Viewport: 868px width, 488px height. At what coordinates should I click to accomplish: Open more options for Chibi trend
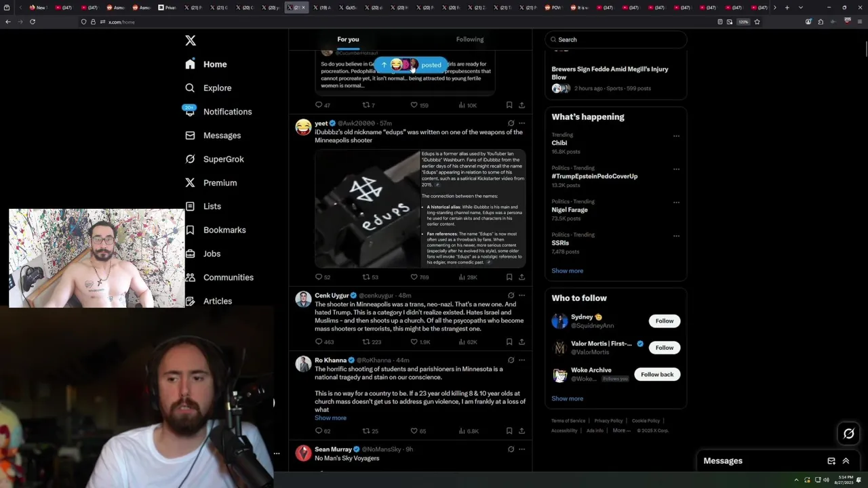(676, 136)
